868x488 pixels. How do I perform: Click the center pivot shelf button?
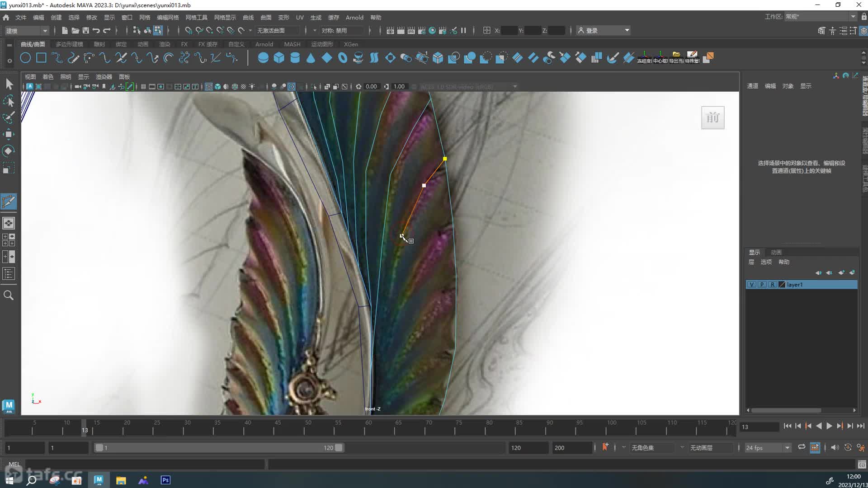pos(660,58)
